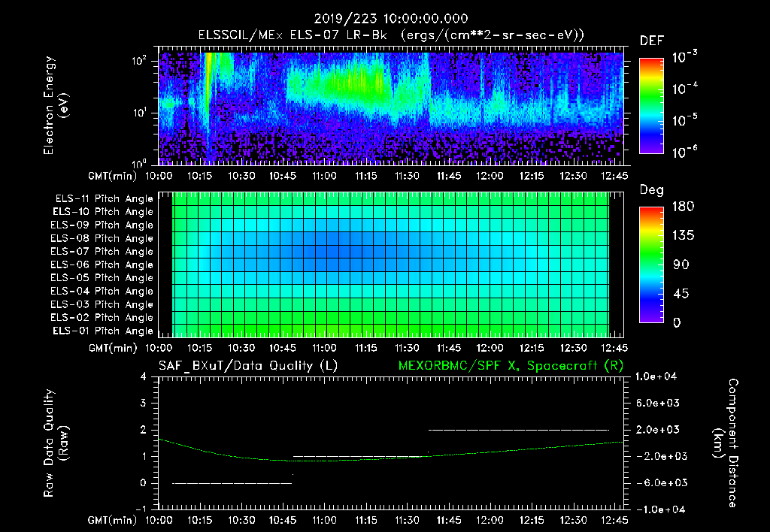The height and width of the screenshot is (532, 770).
Task: Click the Deg label above color bar
Action: point(652,190)
